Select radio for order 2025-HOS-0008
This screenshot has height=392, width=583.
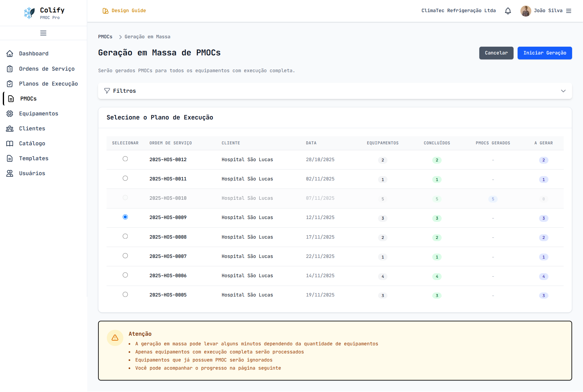click(125, 236)
